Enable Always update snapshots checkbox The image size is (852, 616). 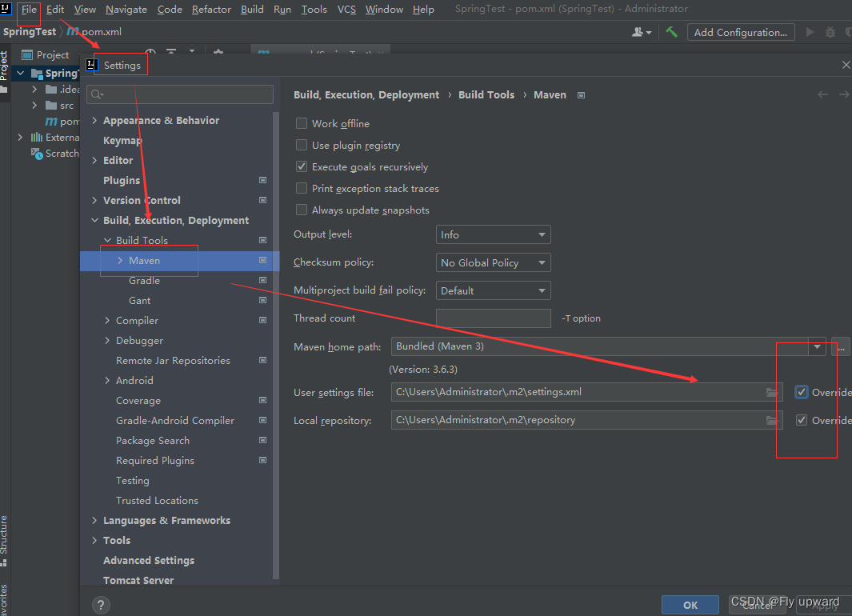coord(301,210)
